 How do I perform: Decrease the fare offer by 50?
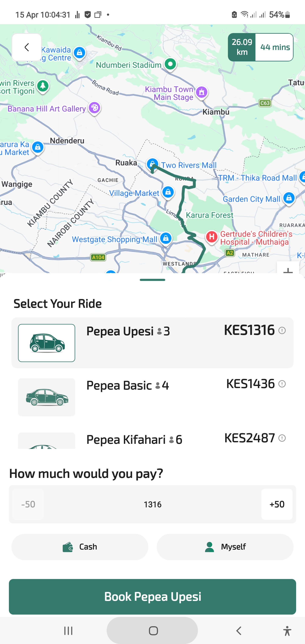click(x=28, y=504)
